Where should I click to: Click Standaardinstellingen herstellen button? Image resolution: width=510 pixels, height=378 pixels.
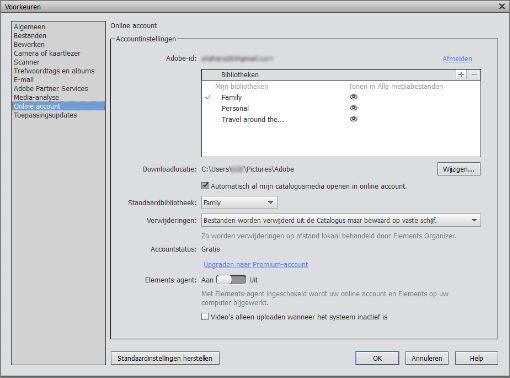[165, 358]
